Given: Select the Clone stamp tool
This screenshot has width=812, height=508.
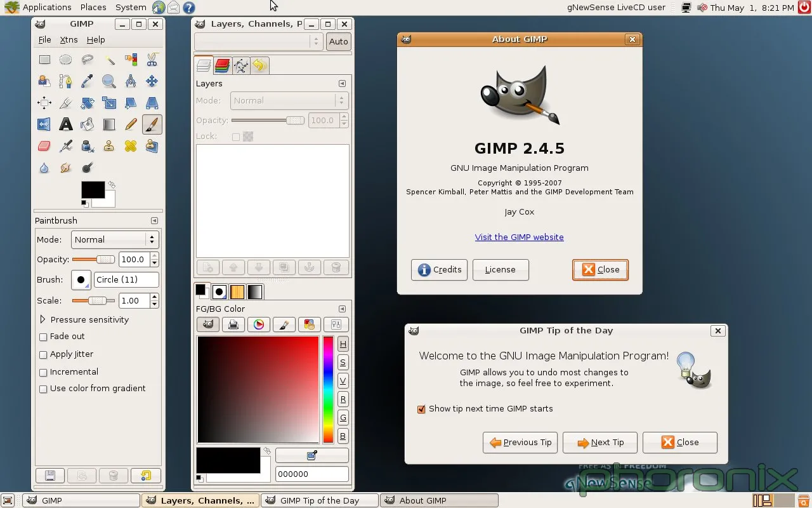Looking at the screenshot, I should (x=109, y=146).
